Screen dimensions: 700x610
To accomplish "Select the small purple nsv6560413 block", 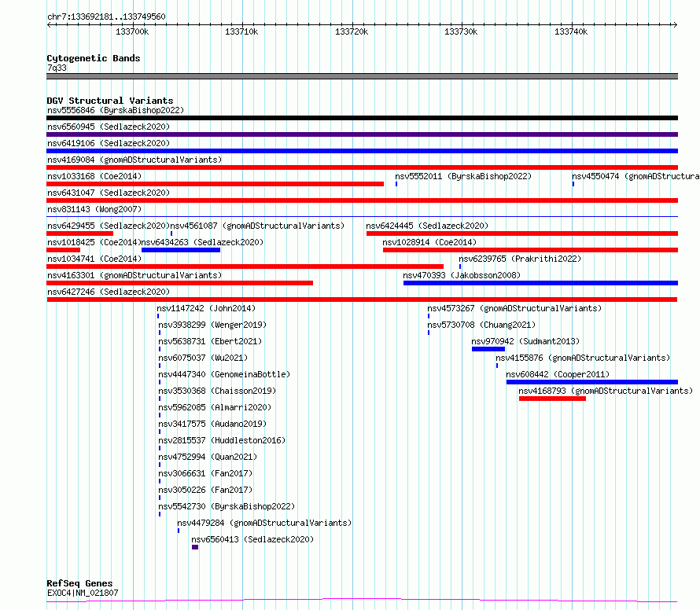I will click(x=195, y=547).
